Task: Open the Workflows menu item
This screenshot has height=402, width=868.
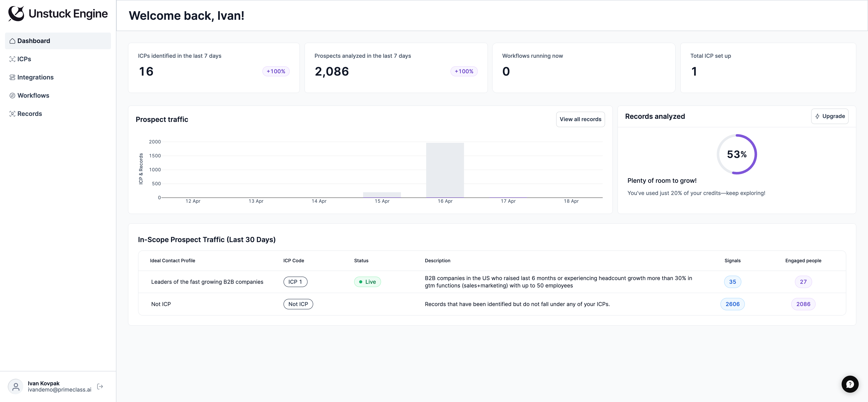Action: tap(33, 96)
